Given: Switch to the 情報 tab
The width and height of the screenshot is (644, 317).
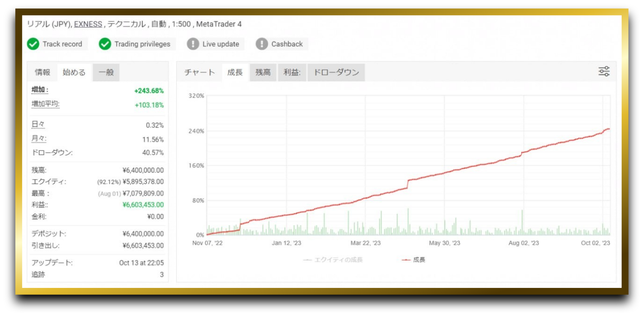Looking at the screenshot, I should 43,72.
